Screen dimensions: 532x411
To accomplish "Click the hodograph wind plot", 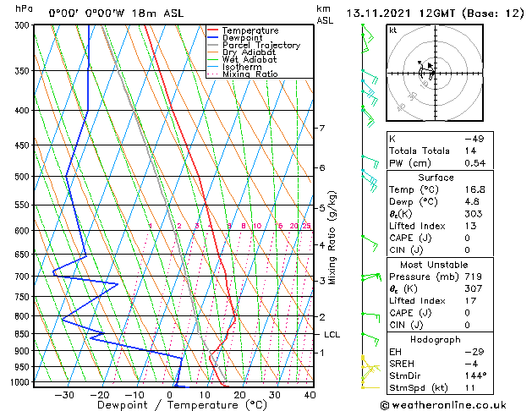I will (x=435, y=73).
